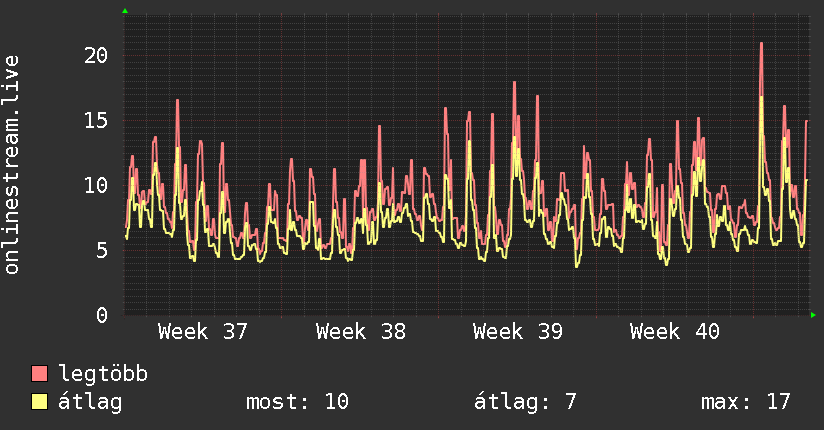Click the pink legtöbb legend swatch
The height and width of the screenshot is (430, 824).
[39, 373]
